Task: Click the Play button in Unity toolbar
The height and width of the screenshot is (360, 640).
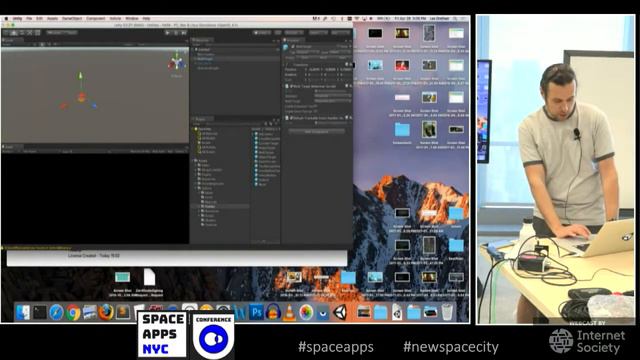Action: click(x=168, y=33)
